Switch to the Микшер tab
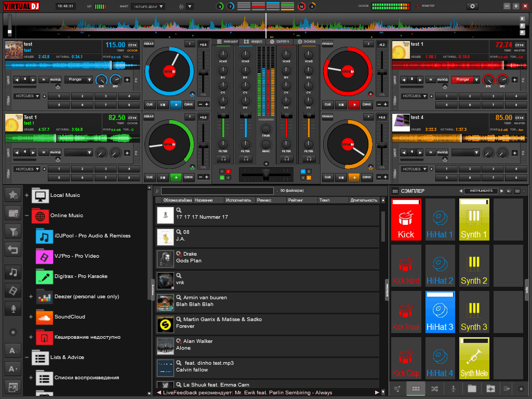The image size is (532, 399). (228, 42)
